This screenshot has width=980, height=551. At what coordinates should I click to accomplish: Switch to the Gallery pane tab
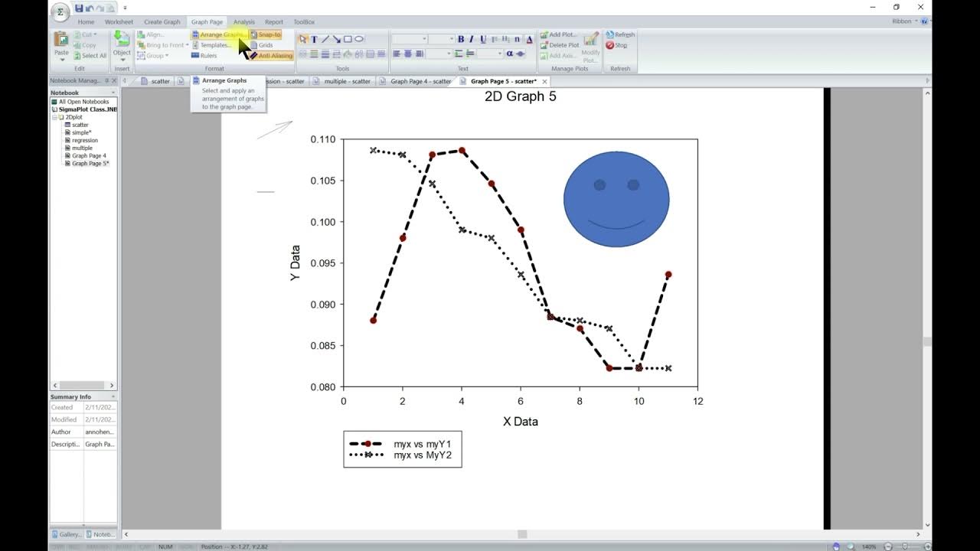67,534
